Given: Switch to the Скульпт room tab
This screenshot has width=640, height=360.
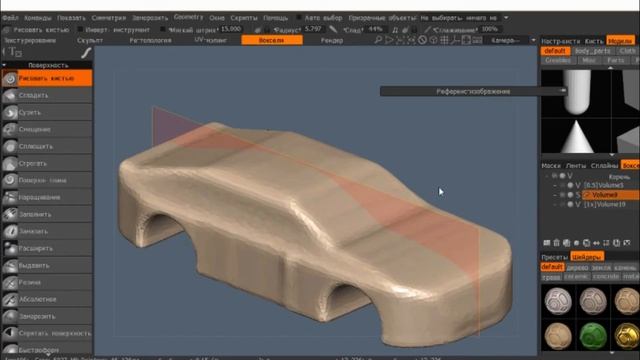Looking at the screenshot, I should (90, 40).
